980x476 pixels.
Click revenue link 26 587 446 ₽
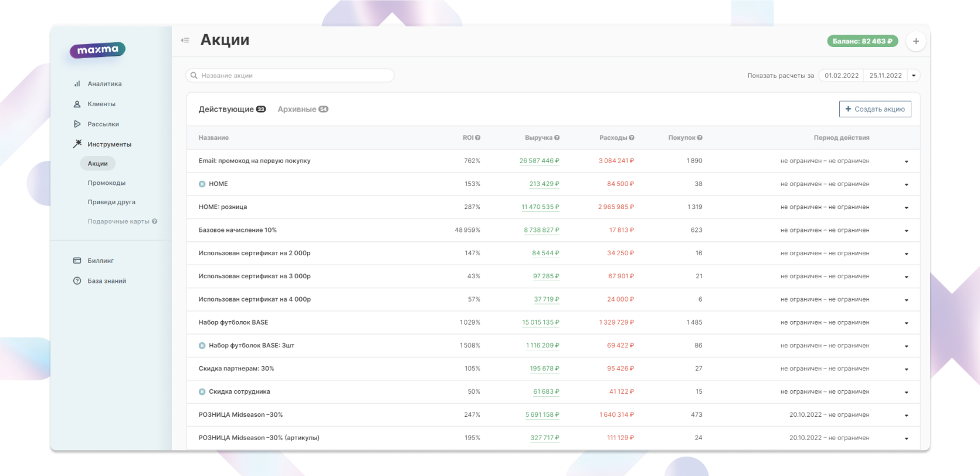point(539,161)
